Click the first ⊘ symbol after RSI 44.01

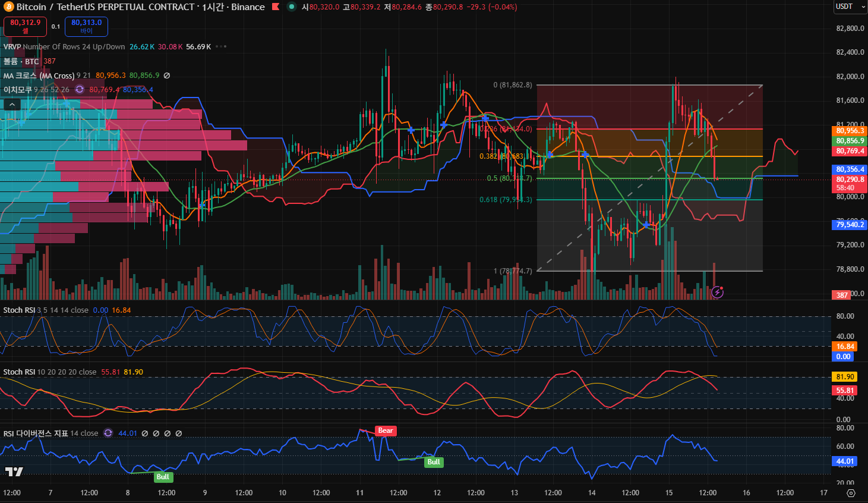pyautogui.click(x=145, y=433)
